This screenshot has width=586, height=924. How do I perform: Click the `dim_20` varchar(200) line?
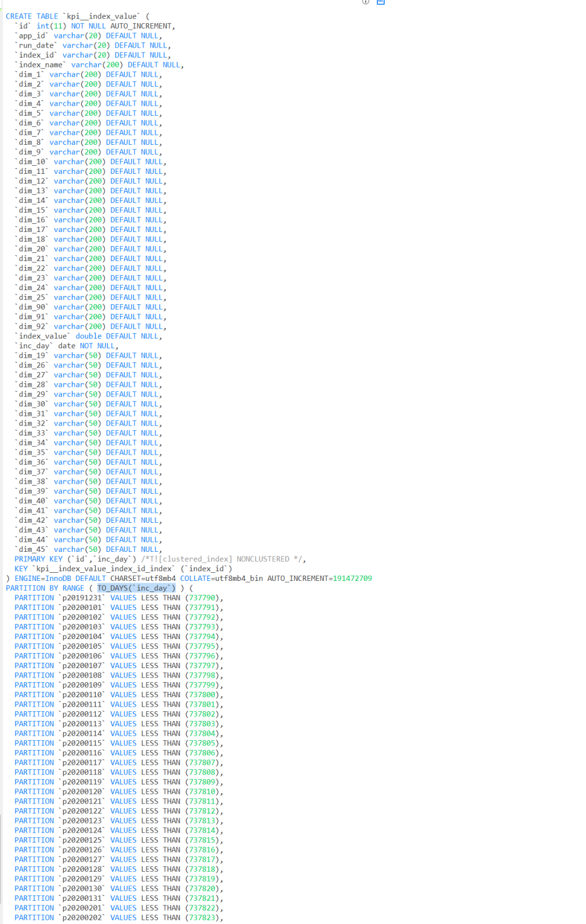click(x=91, y=249)
